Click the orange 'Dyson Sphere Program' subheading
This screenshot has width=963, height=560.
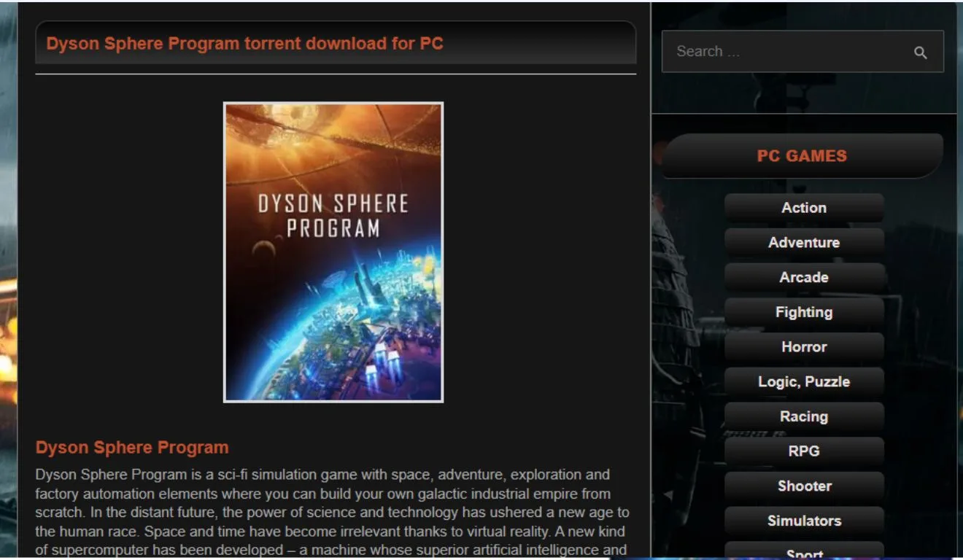[x=132, y=448]
